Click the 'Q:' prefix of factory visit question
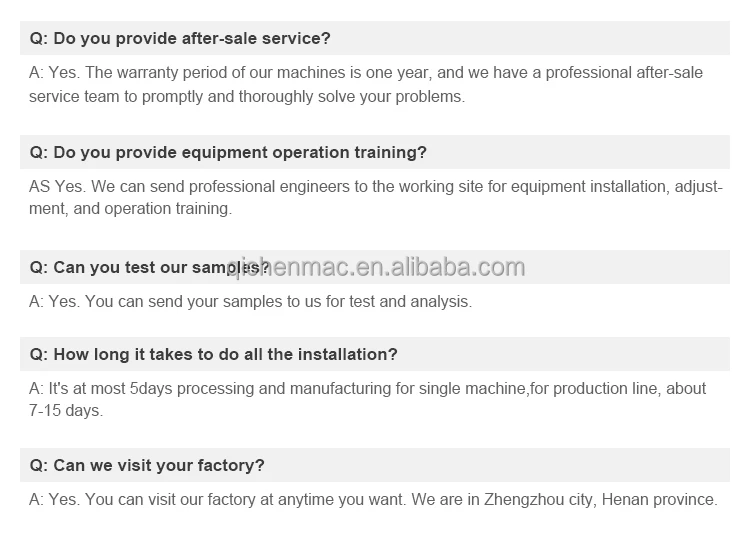The height and width of the screenshot is (536, 750). tap(38, 466)
